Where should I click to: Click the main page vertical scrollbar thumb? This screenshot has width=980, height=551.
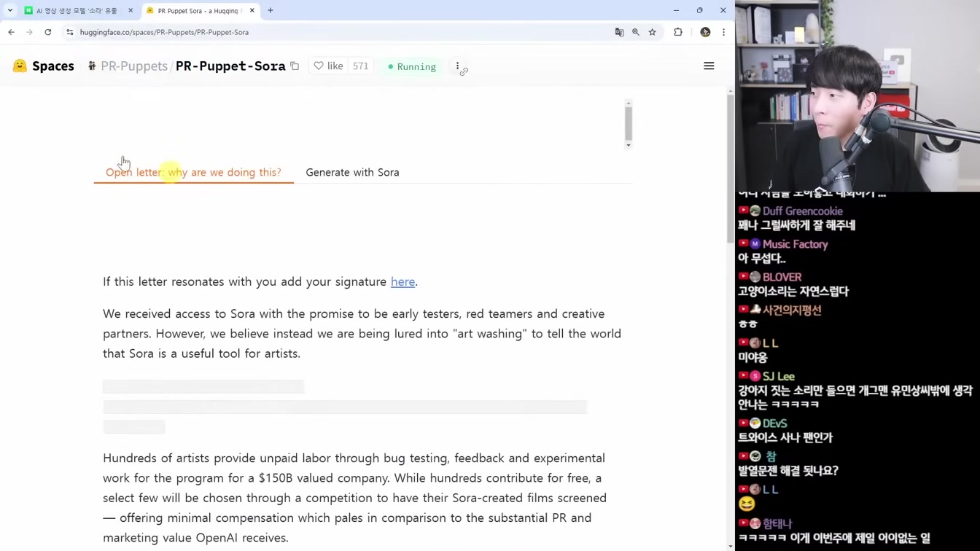tap(731, 168)
